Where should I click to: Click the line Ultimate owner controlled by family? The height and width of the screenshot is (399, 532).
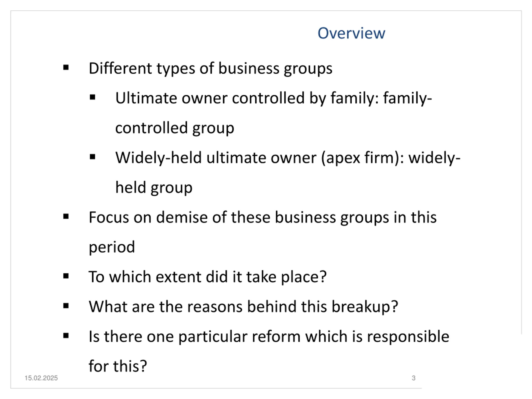[x=273, y=98]
